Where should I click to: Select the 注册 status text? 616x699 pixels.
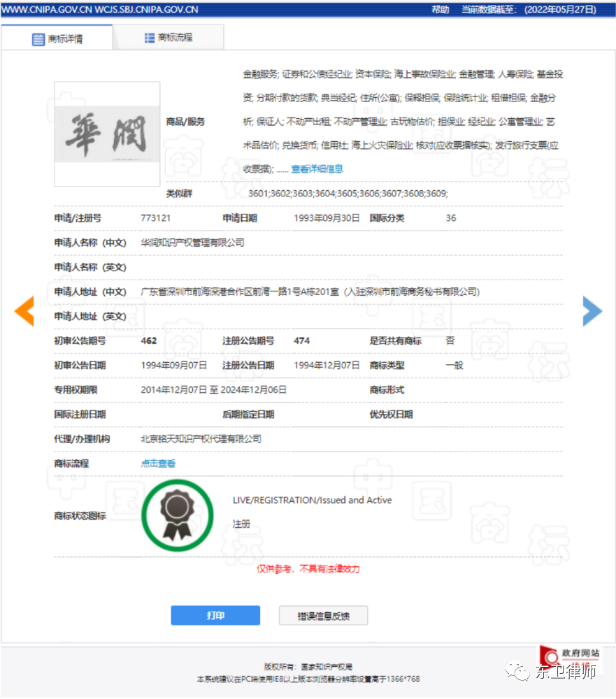click(x=241, y=524)
